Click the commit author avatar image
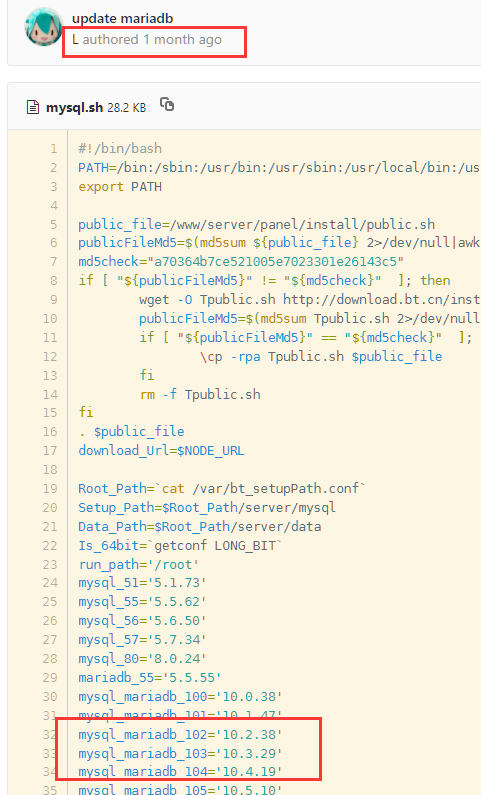Screen dimensions: 481x795 [x=44, y=27]
